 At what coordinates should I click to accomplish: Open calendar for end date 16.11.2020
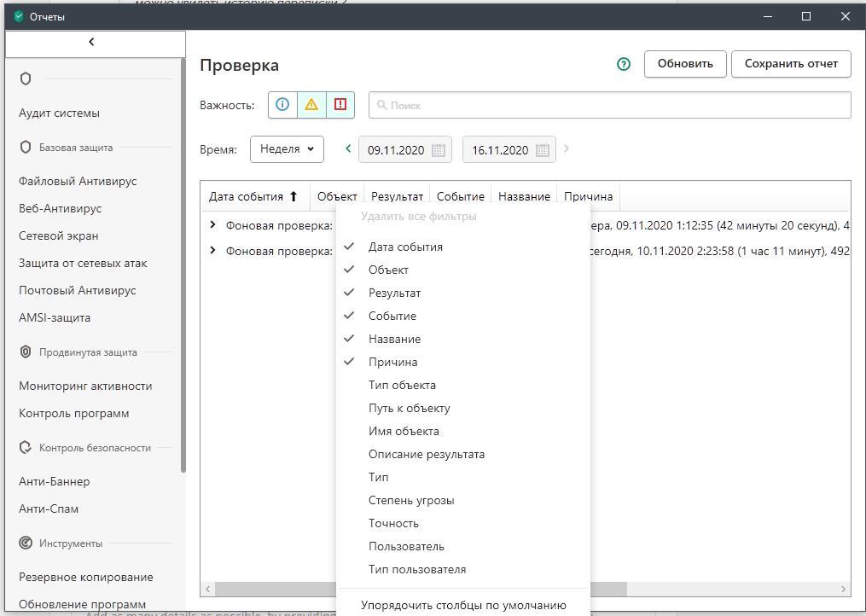pyautogui.click(x=543, y=150)
